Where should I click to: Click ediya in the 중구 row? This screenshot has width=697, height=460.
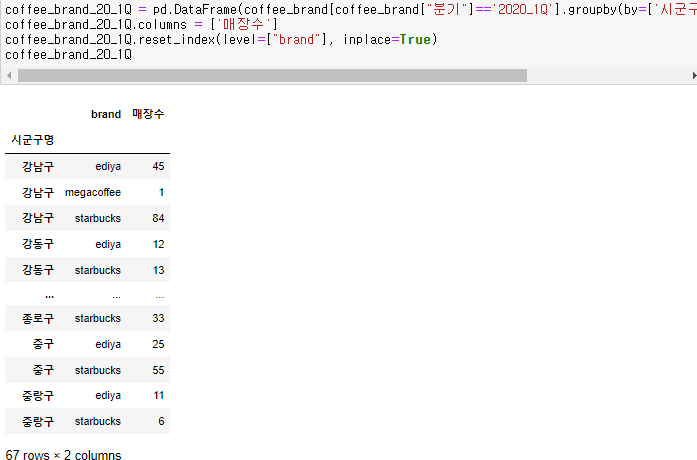pyautogui.click(x=108, y=344)
